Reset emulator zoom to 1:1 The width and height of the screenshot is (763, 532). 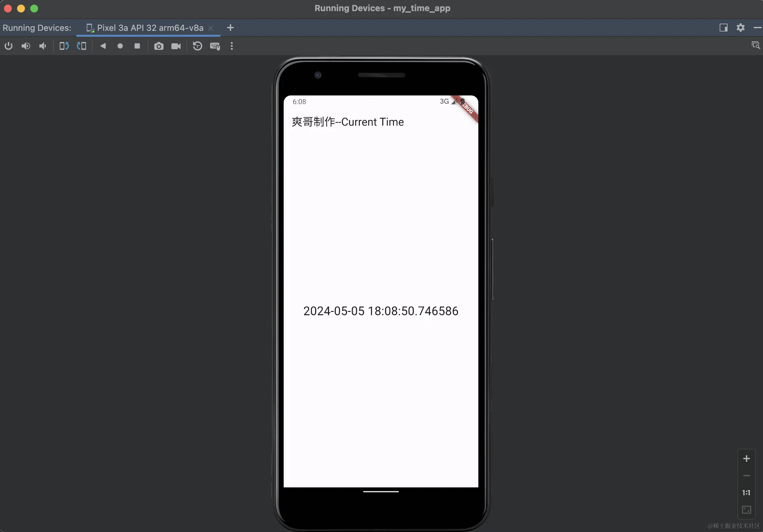point(746,493)
